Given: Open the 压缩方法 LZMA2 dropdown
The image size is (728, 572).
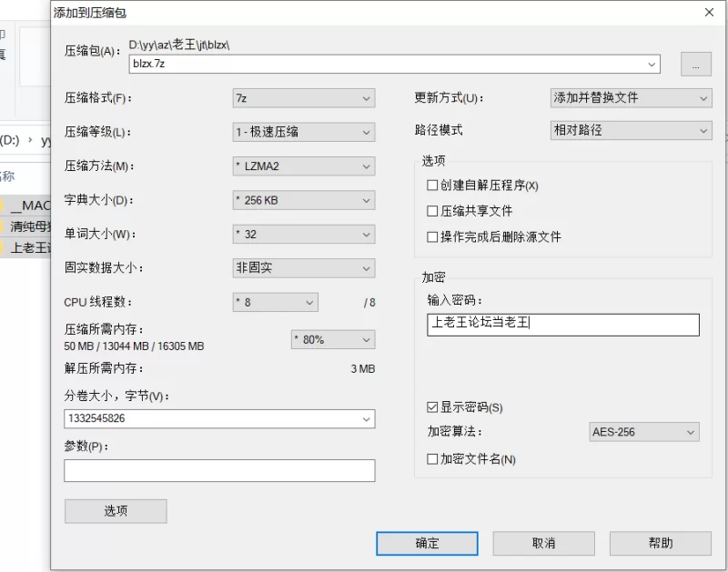Looking at the screenshot, I should [x=304, y=166].
